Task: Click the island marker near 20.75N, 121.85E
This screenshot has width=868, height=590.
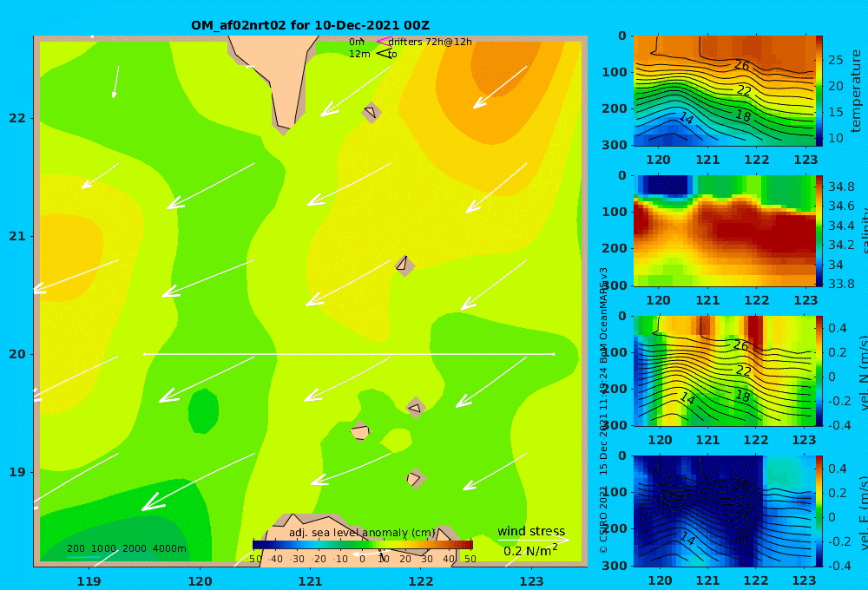Action: [404, 265]
